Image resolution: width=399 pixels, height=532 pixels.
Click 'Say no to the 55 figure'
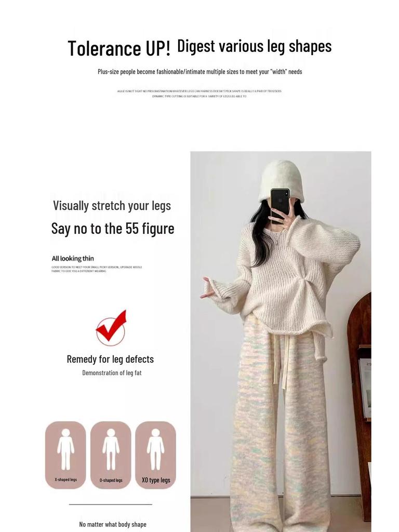[x=113, y=229]
